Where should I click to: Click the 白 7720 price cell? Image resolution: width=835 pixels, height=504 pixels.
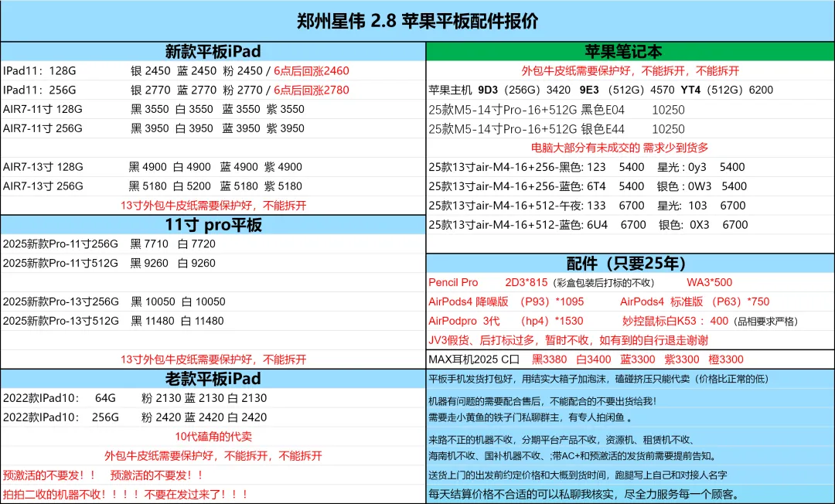pos(196,243)
